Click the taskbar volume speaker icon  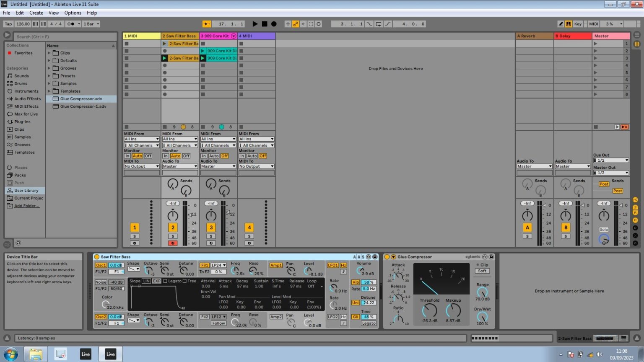(600, 354)
